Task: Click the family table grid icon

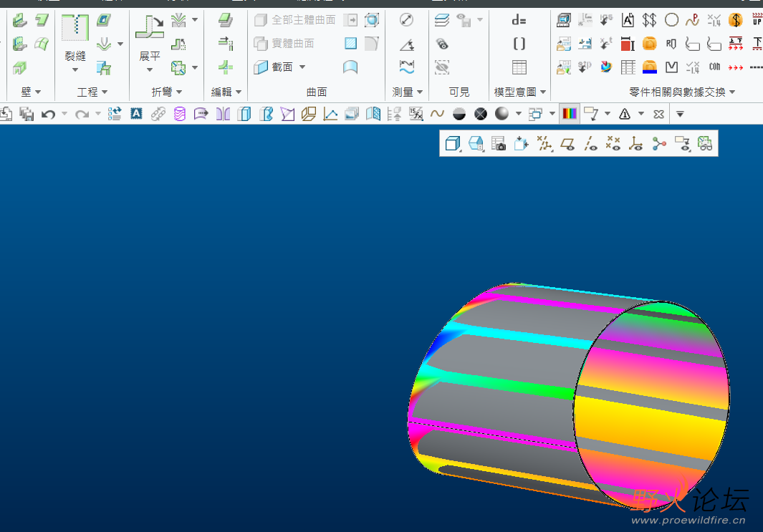Action: pos(519,67)
